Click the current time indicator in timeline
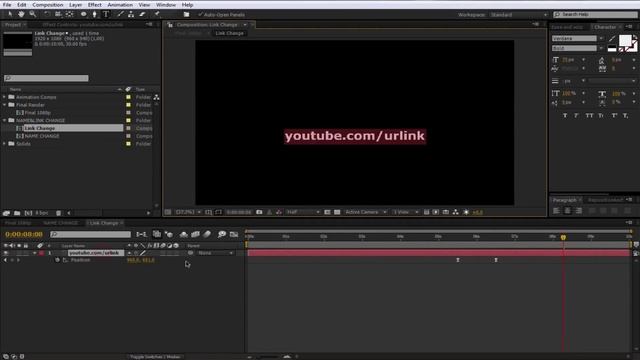 563,237
